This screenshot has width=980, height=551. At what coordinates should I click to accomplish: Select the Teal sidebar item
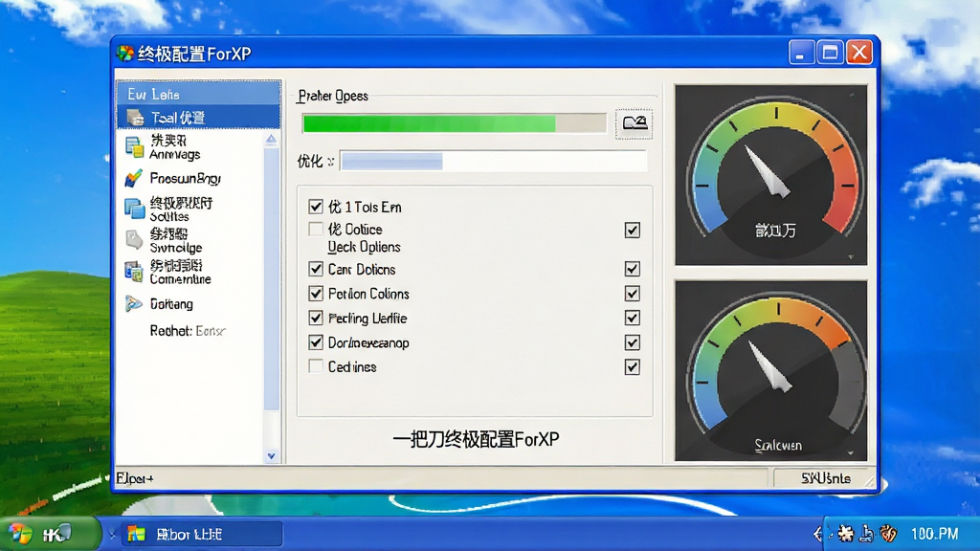[x=199, y=118]
